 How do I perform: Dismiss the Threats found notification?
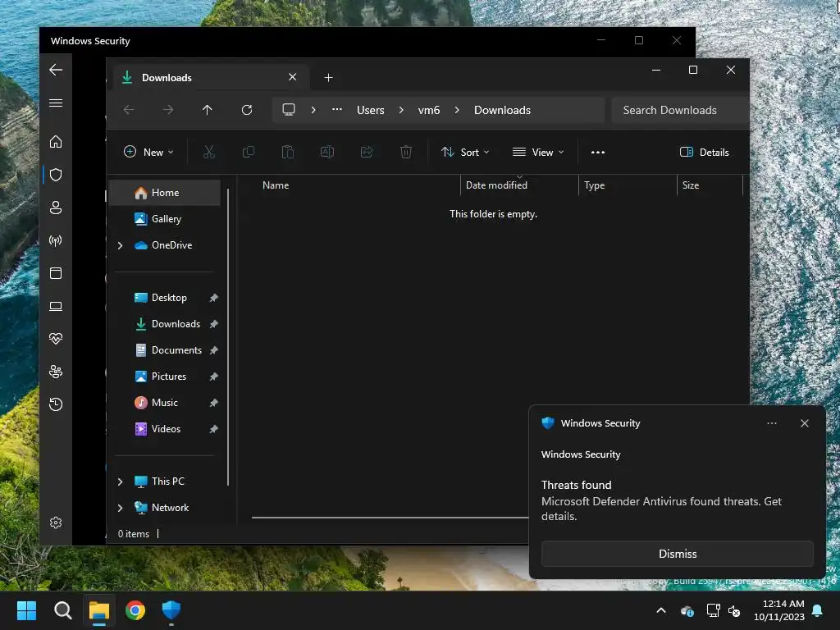(x=677, y=554)
